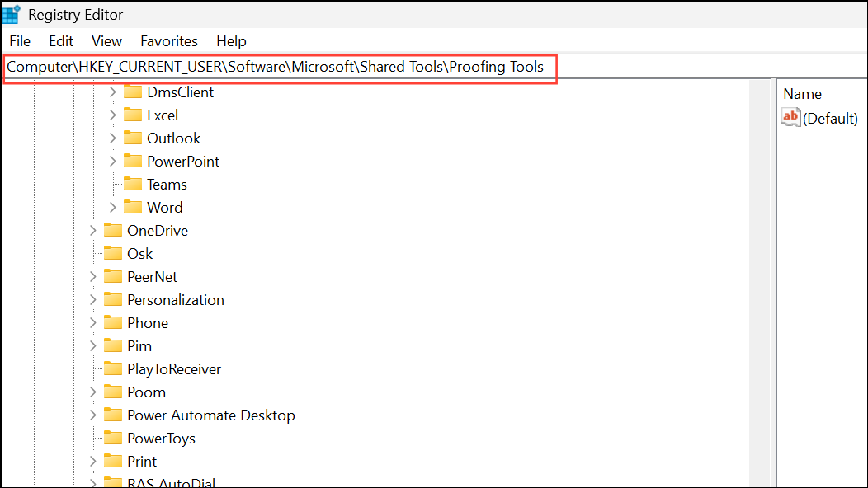
Task: Click the Phone folder icon
Action: tap(113, 322)
